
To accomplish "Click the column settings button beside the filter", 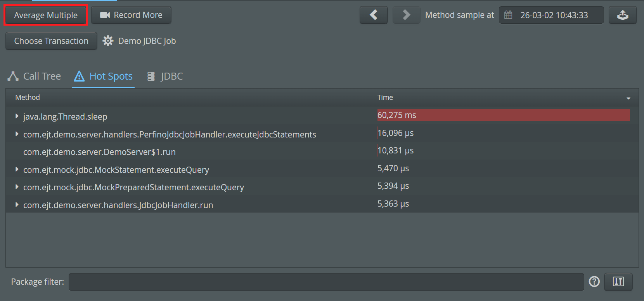I will [x=618, y=282].
